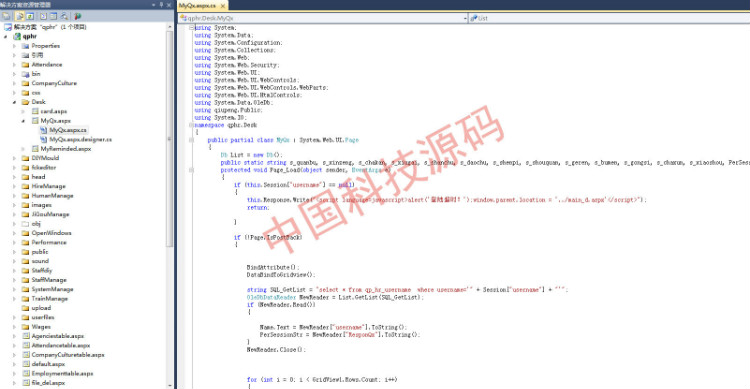Click the Attendance folder icon

(x=25, y=65)
